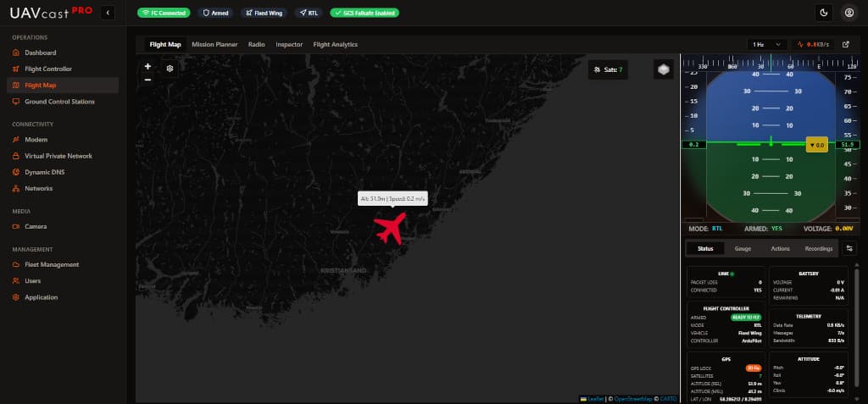The image size is (868, 404).
Task: Click the READY TO FLY badge
Action: (746, 318)
